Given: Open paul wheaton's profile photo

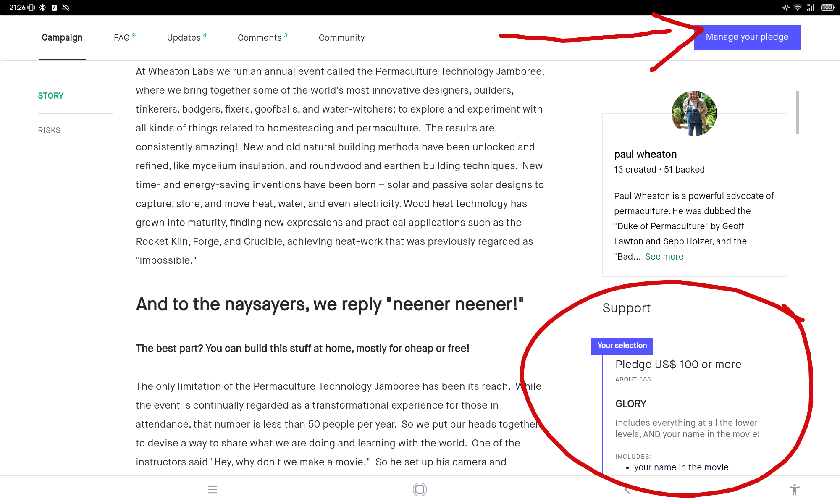Looking at the screenshot, I should coord(694,113).
